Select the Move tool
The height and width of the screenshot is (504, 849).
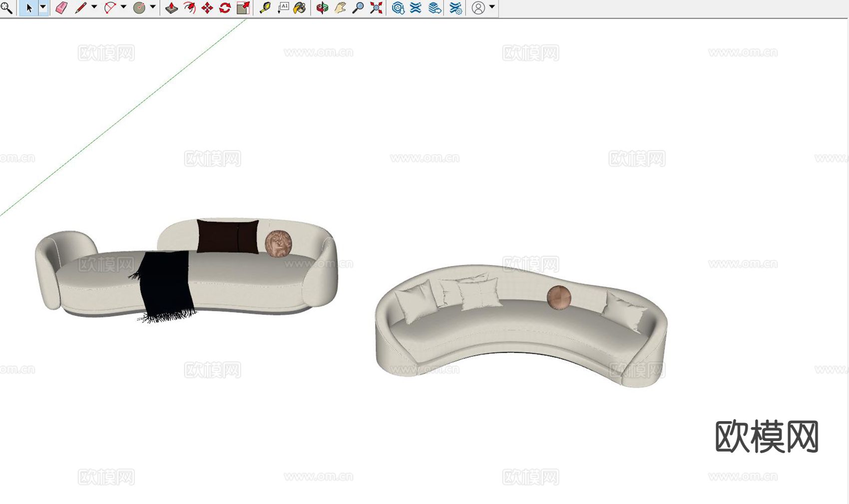click(207, 7)
